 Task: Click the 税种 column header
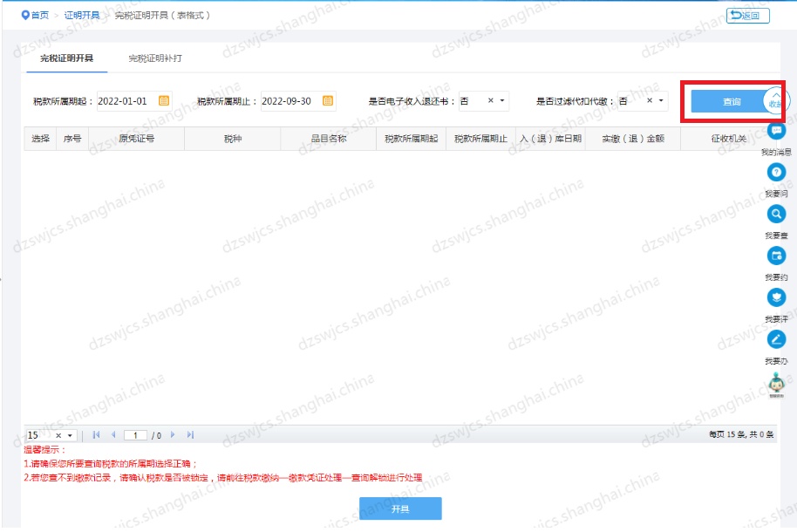pos(232,139)
